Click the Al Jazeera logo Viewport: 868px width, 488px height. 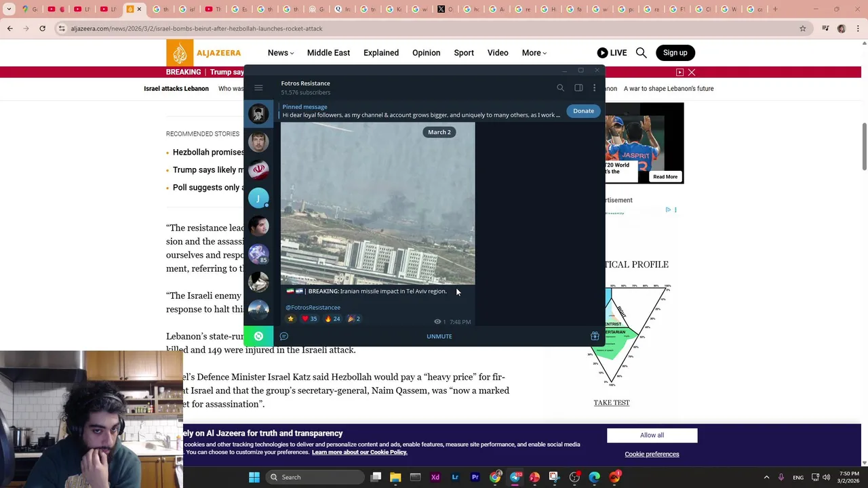tap(204, 53)
